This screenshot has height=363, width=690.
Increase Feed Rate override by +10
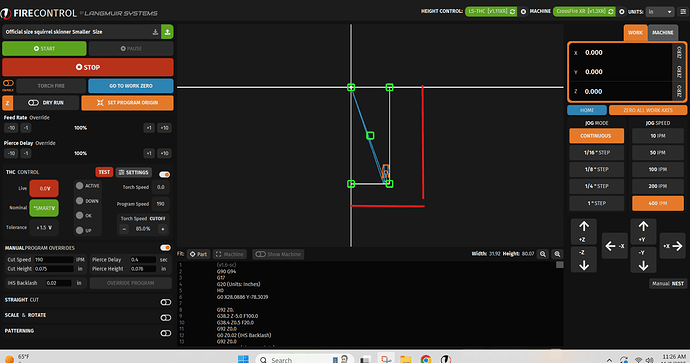point(165,128)
